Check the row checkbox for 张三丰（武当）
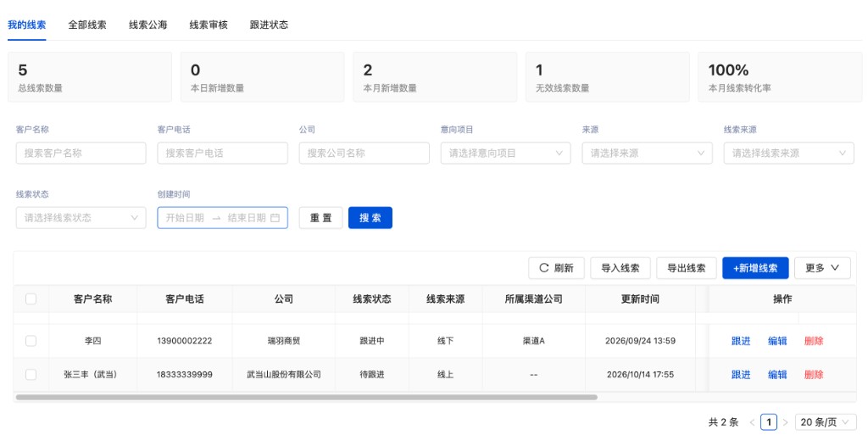The image size is (868, 441). point(31,375)
